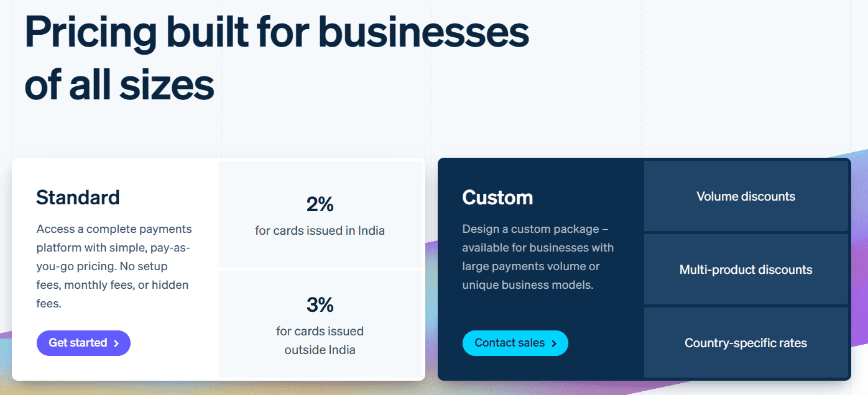Click the 'of all sizes' headline line
The width and height of the screenshot is (868, 395).
(119, 85)
